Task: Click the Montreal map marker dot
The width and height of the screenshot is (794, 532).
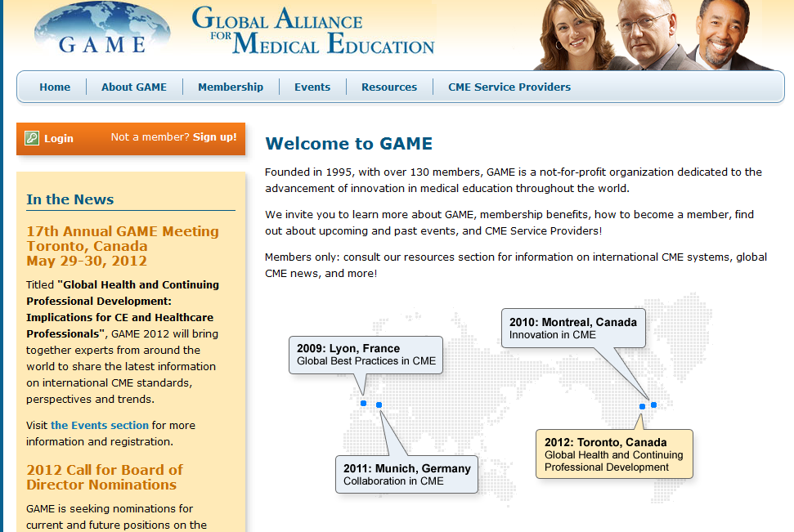Action: coord(653,405)
